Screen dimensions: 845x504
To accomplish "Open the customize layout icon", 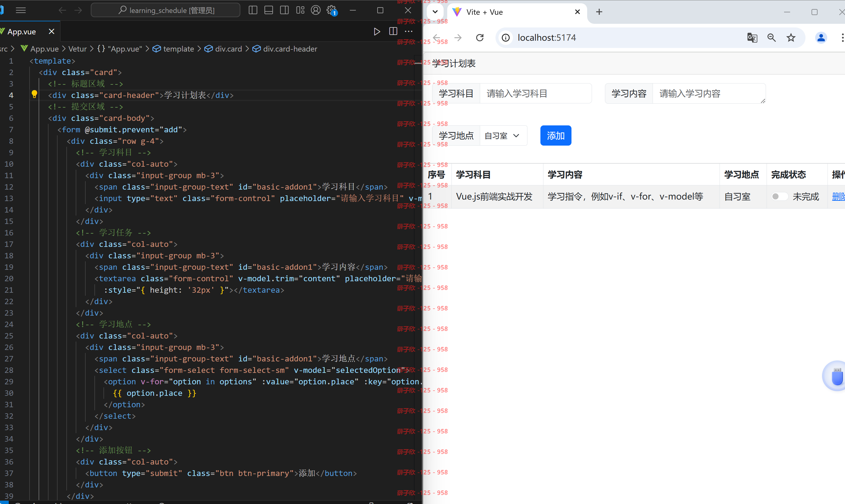I will pos(300,10).
